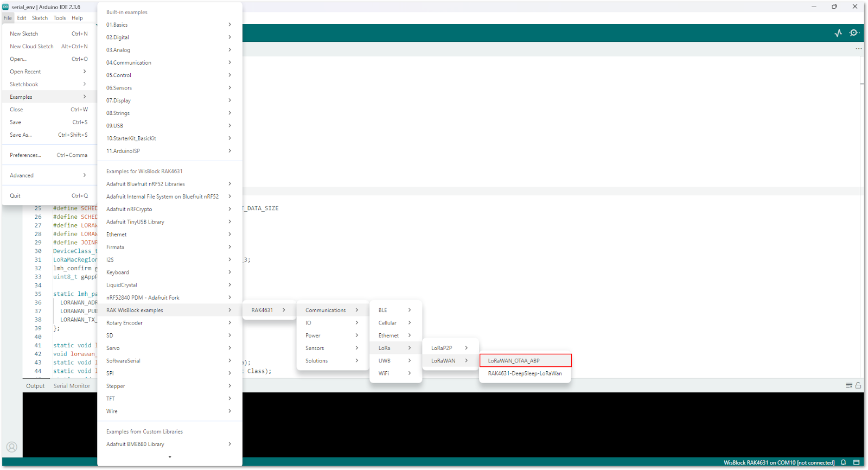Open the Serial Monitor magnifier icon
This screenshot has height=470, width=868.
854,33
